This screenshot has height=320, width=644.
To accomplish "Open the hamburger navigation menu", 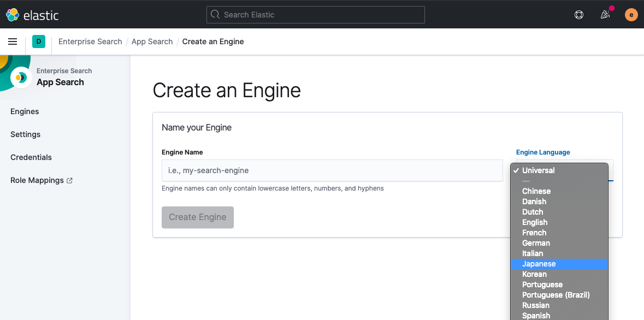I will pos(13,42).
